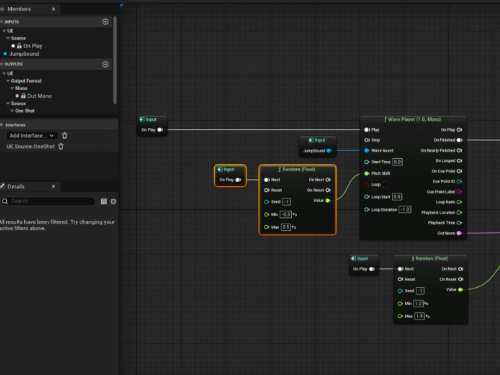Add a new input with the Inputs plus icon
500x375 pixels.
[105, 22]
